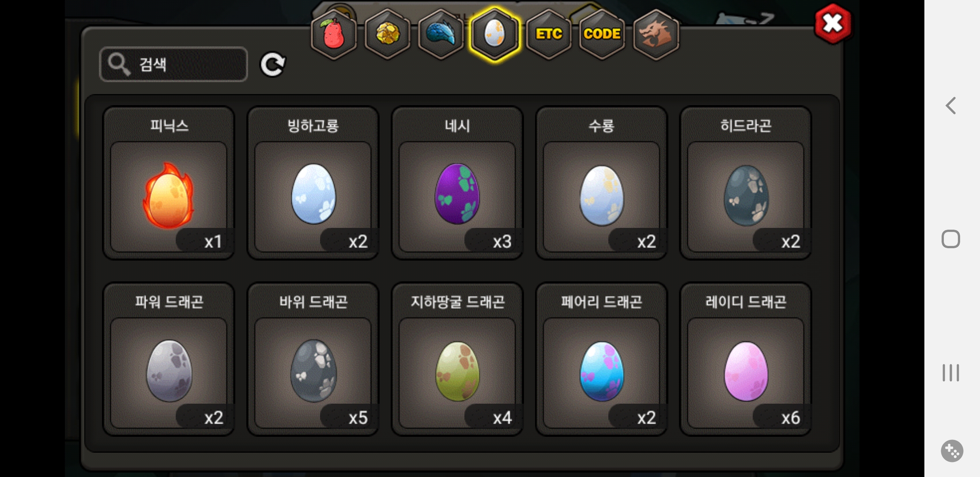The height and width of the screenshot is (477, 980).
Task: Tap the Android home button
Action: click(x=951, y=239)
